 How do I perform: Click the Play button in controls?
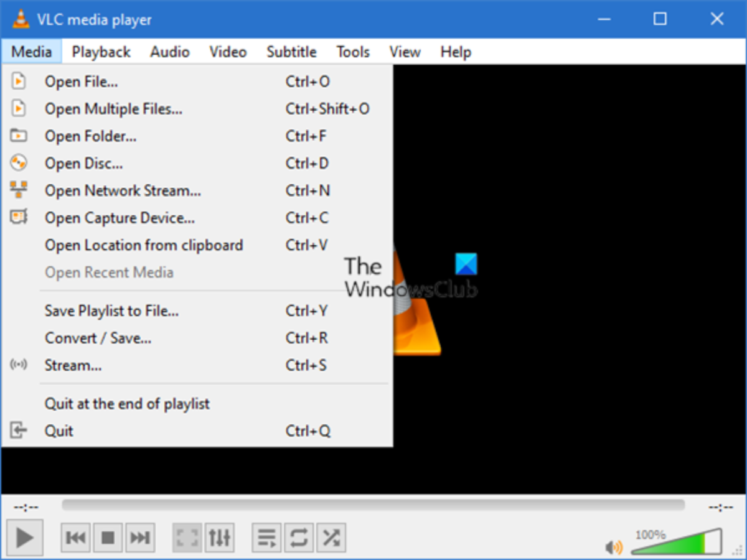[24, 537]
